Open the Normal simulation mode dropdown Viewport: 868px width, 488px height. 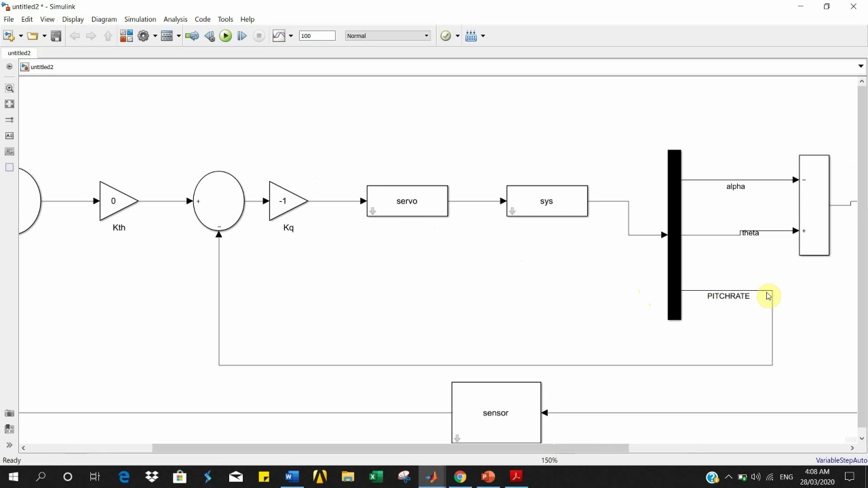(388, 36)
